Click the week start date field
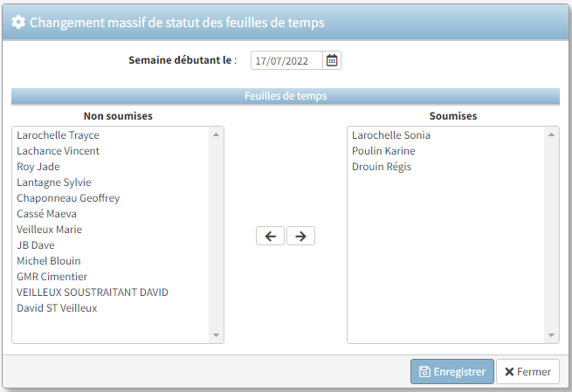The height and width of the screenshot is (392, 572). [x=287, y=61]
